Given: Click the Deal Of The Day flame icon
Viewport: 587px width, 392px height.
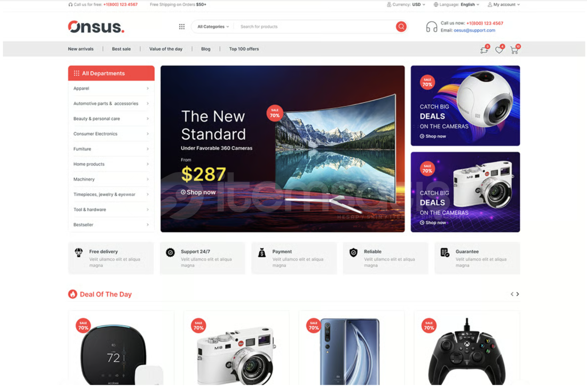Looking at the screenshot, I should click(x=73, y=294).
